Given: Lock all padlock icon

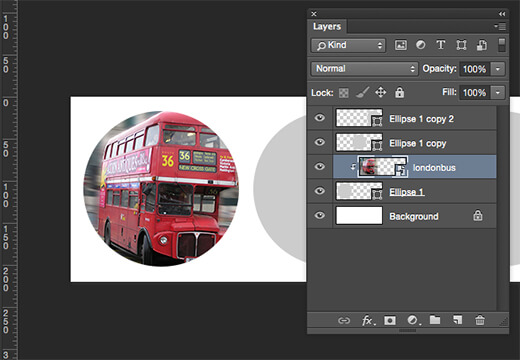Looking at the screenshot, I should point(399,92).
